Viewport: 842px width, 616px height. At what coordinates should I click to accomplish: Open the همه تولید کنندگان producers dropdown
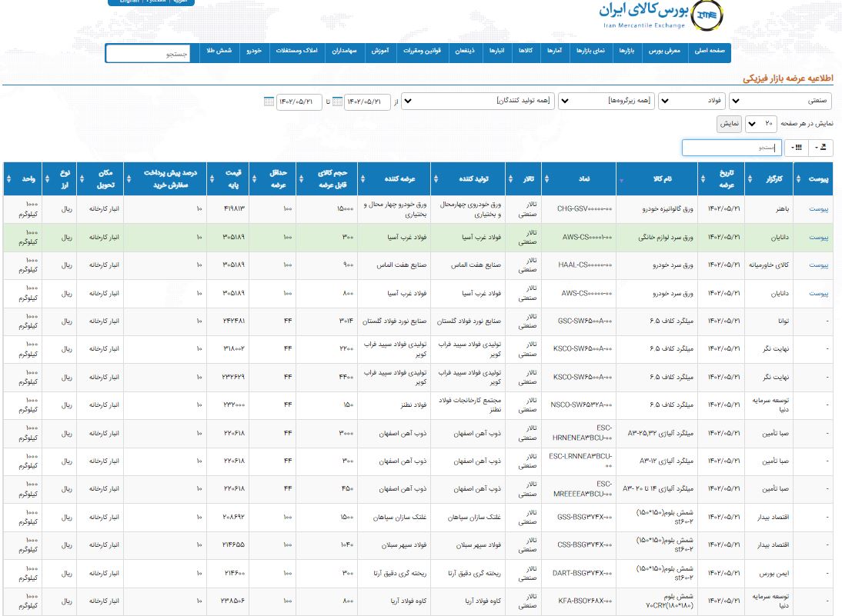[478, 101]
